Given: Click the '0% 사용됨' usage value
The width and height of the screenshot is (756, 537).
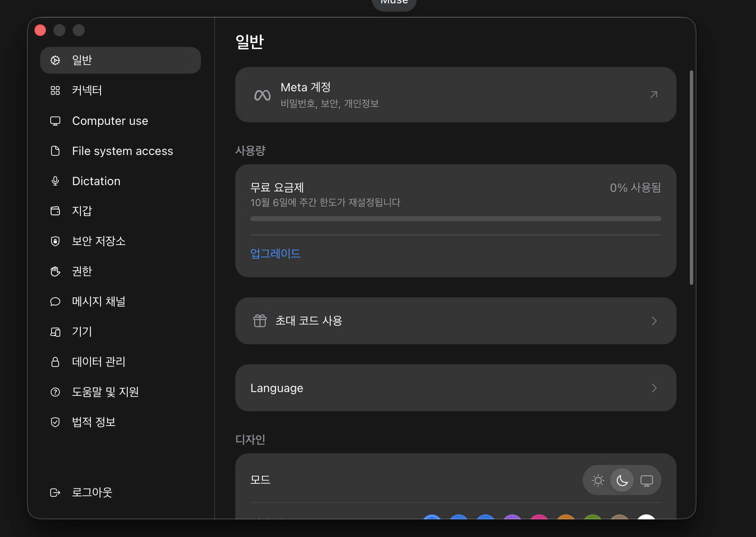Looking at the screenshot, I should point(635,188).
